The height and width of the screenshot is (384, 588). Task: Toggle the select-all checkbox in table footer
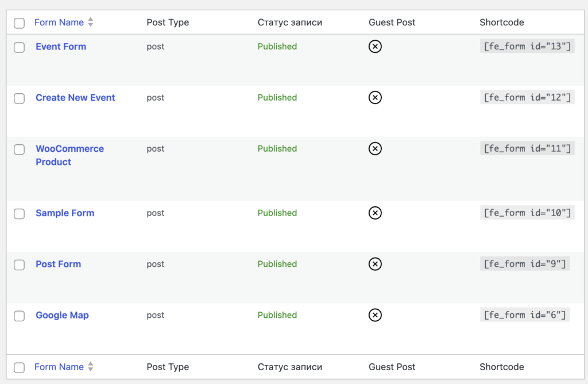pyautogui.click(x=20, y=367)
